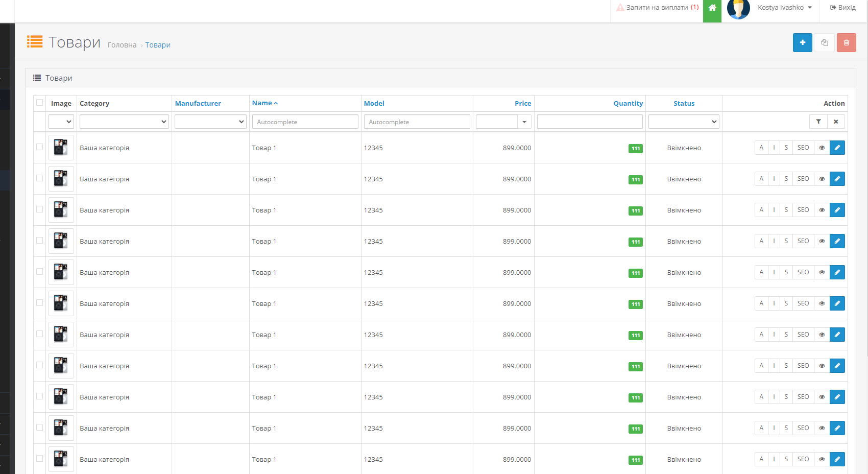Expand the Kostya Ivashko user menu
The image size is (868, 474).
point(784,8)
